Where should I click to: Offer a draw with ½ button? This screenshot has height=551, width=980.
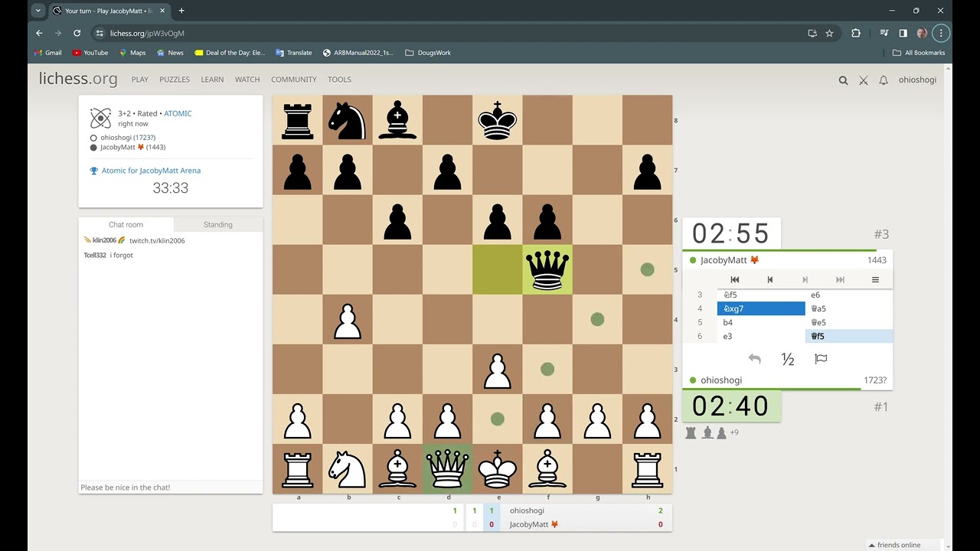[x=788, y=359]
